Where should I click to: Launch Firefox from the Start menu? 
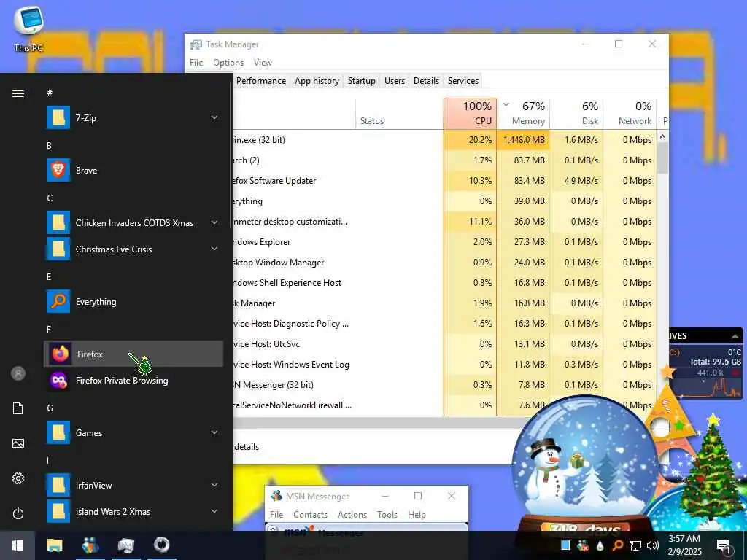coord(133,354)
